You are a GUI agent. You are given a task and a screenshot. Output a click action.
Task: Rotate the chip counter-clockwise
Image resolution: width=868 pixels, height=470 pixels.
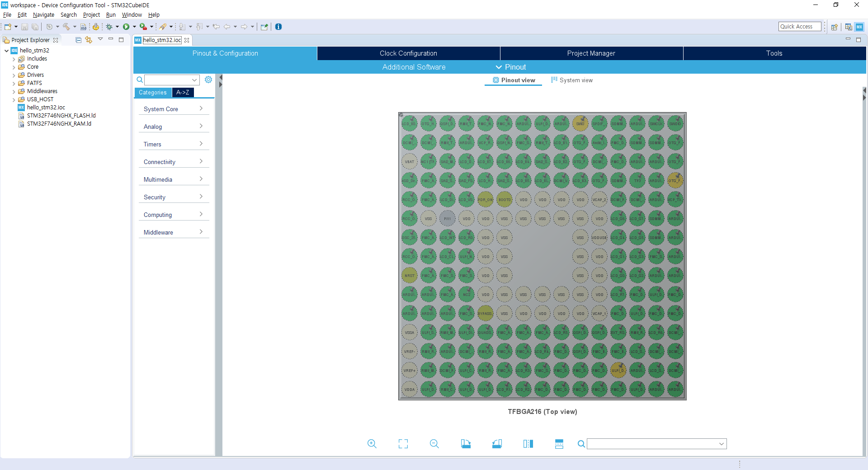pos(497,444)
